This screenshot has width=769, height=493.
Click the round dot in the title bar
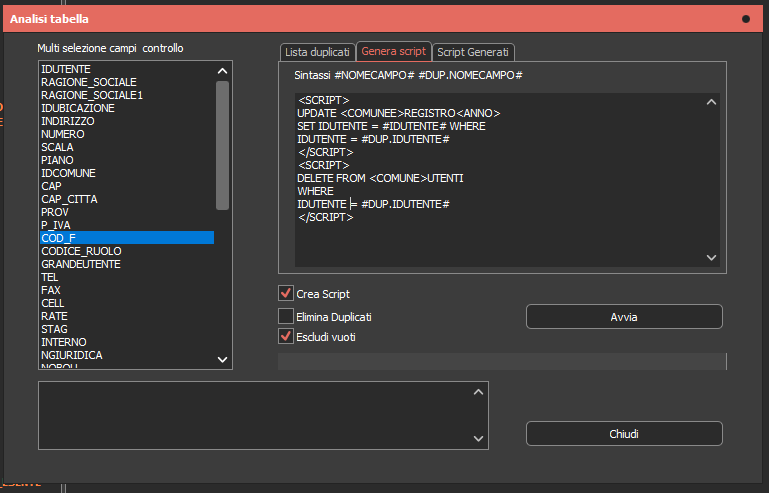point(746,19)
